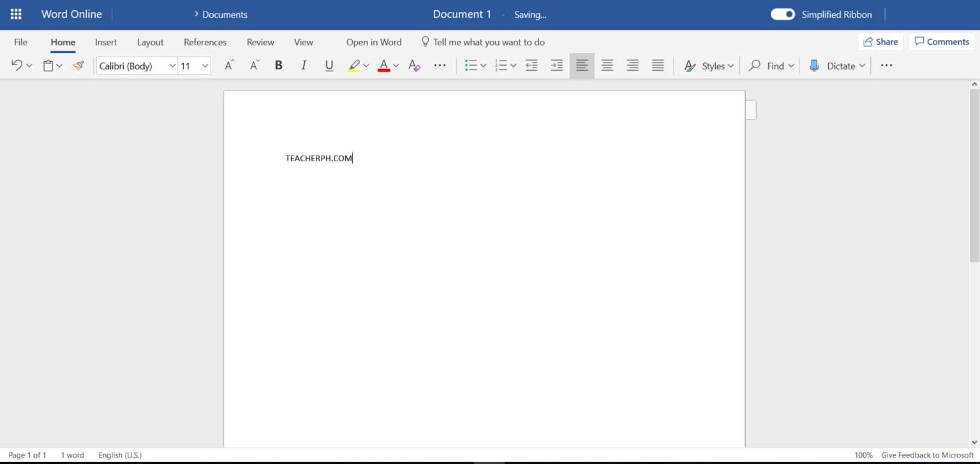This screenshot has width=980, height=464.
Task: Select the Format Painter tool
Action: coord(78,65)
